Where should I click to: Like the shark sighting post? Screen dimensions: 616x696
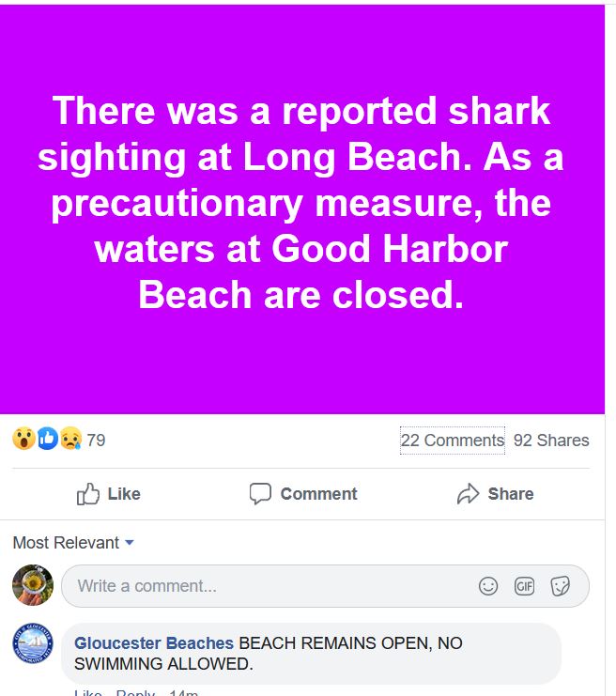(x=108, y=494)
